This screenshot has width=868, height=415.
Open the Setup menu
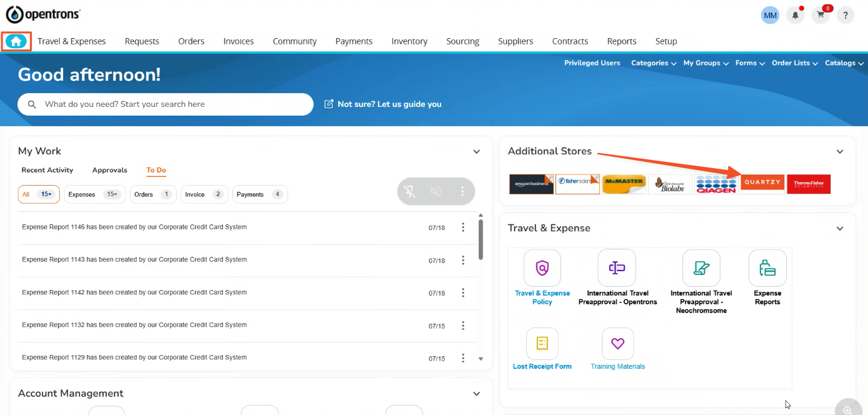[666, 41]
